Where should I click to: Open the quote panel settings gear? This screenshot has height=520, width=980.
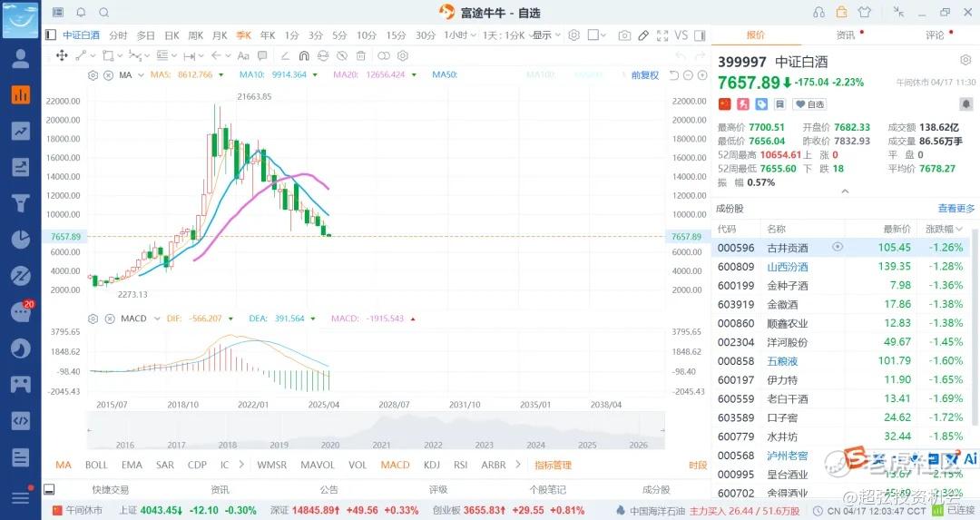pos(965,60)
